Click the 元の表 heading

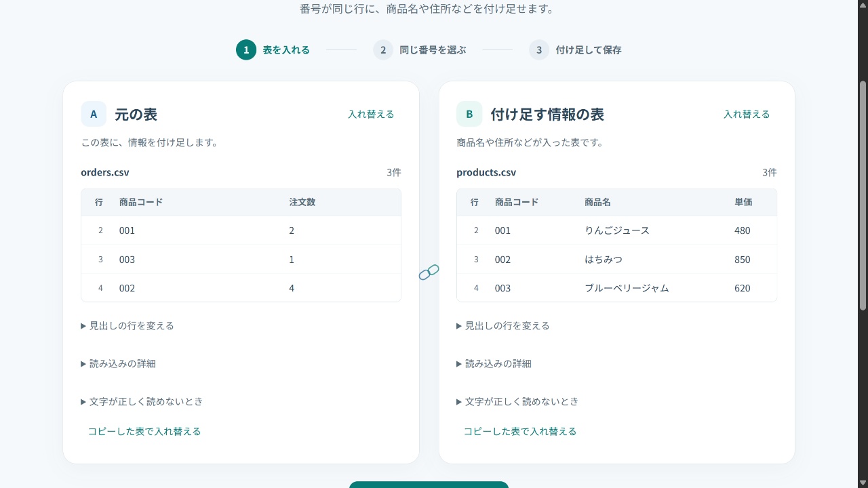coord(136,114)
